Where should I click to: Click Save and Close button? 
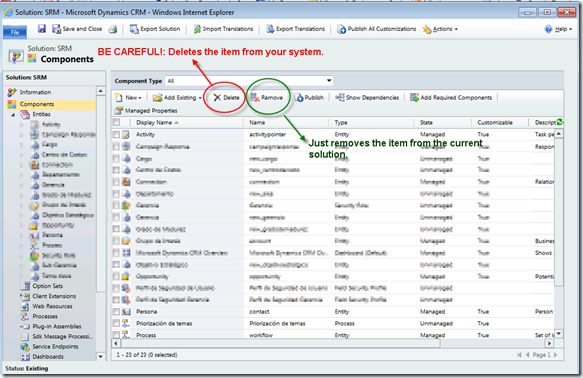point(77,29)
